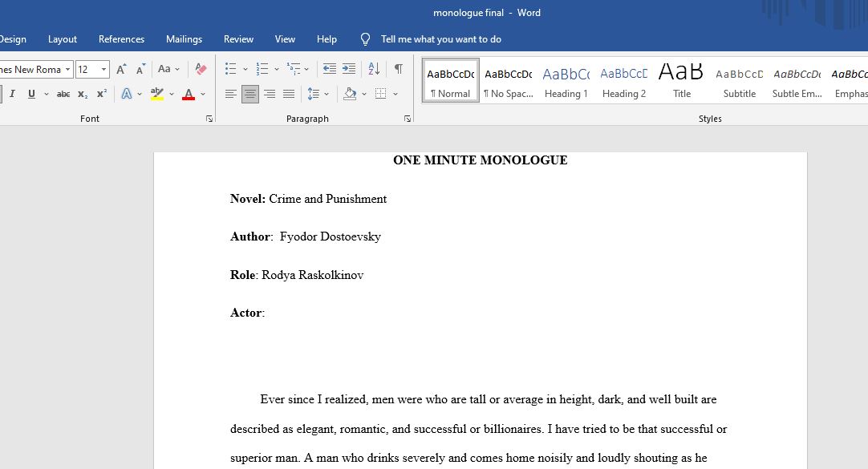Align text left
The image size is (868, 469).
point(231,94)
